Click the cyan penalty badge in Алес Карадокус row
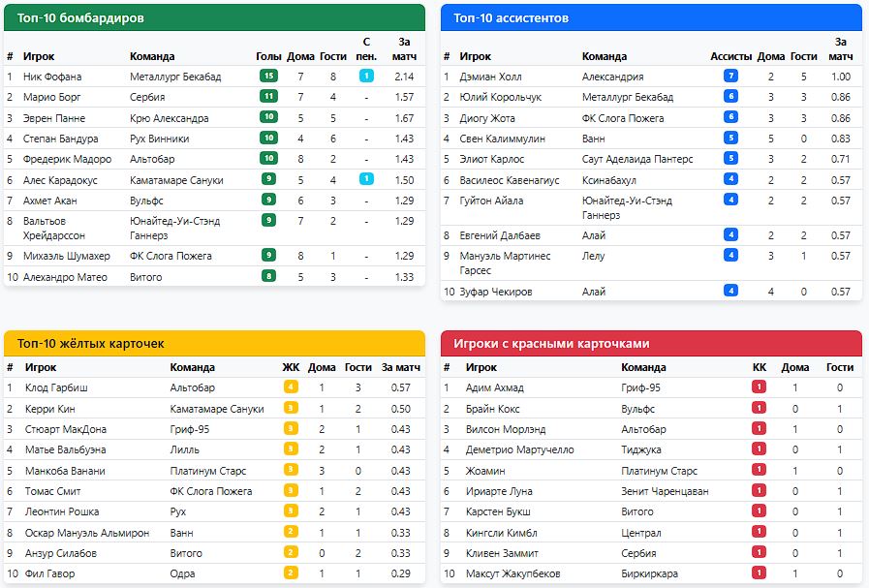The image size is (869, 588). [x=366, y=179]
